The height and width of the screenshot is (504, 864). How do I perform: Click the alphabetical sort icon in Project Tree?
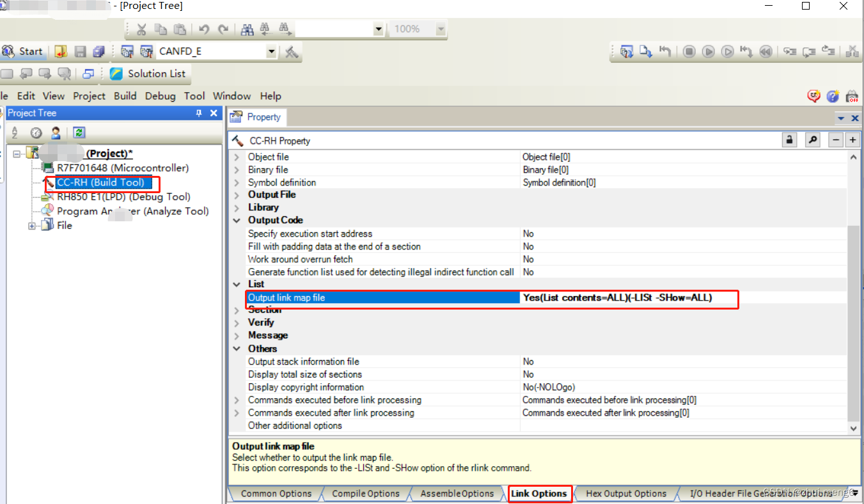15,133
